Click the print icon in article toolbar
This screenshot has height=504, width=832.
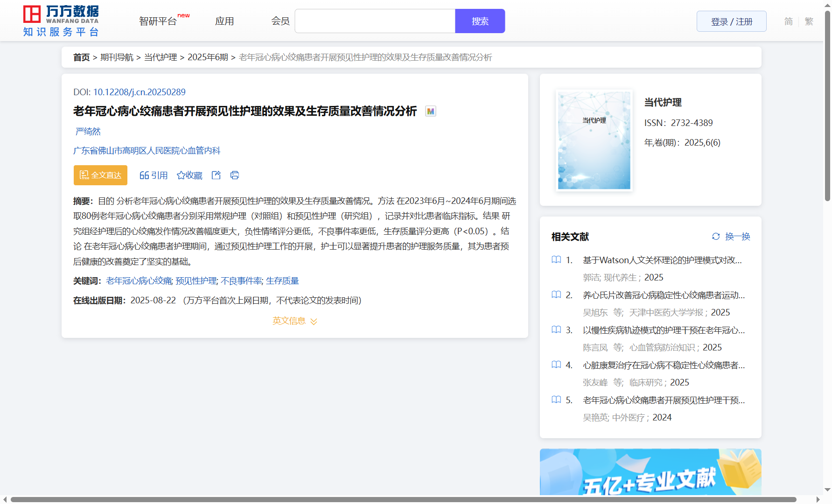tap(235, 175)
